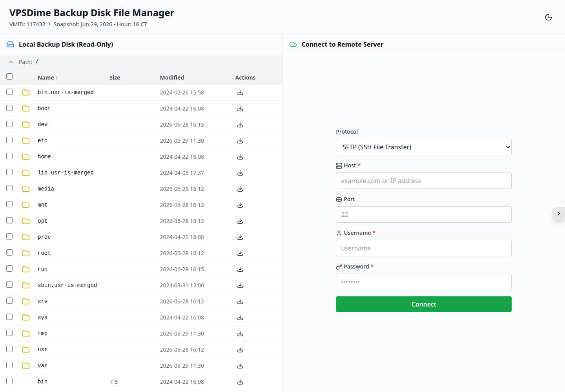Click the modified date 2024-02-26 15:58
This screenshot has width=565, height=392.
pos(182,93)
